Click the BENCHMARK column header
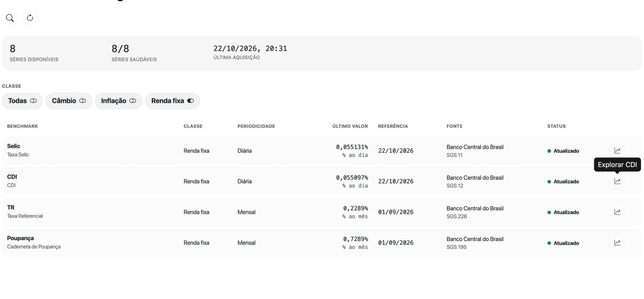The width and height of the screenshot is (644, 299). tap(23, 126)
